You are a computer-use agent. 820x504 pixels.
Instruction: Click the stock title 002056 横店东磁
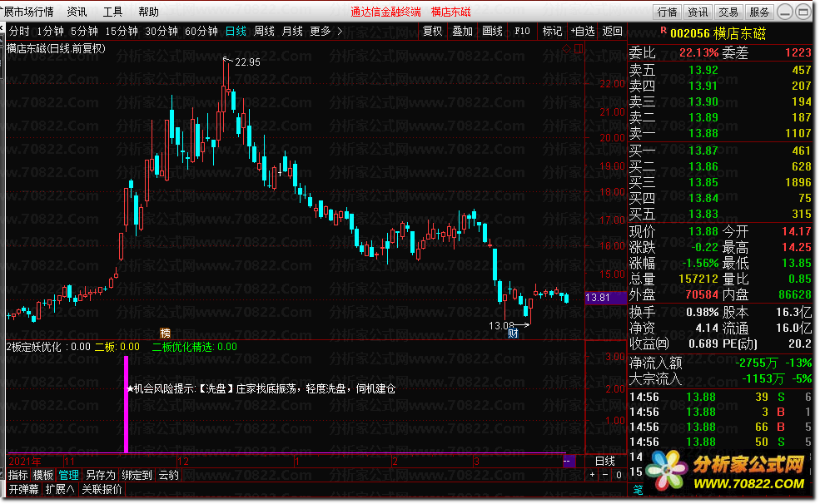point(718,33)
